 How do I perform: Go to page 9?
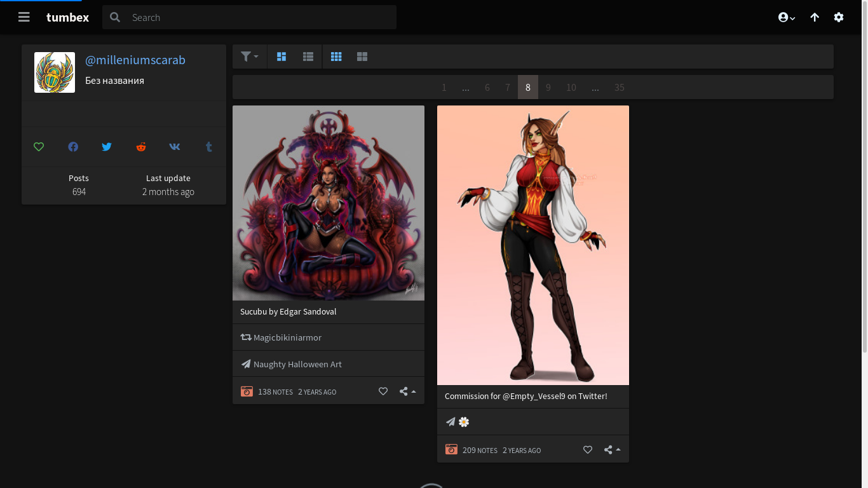pyautogui.click(x=548, y=87)
